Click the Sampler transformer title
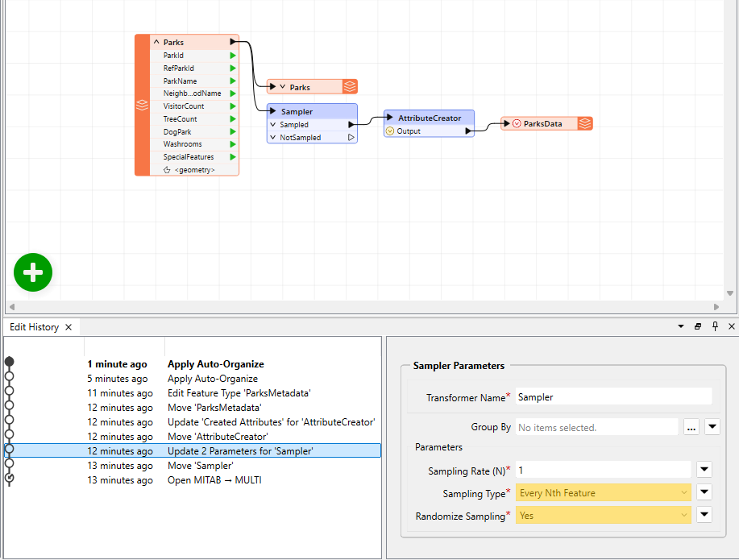Image resolution: width=739 pixels, height=560 pixels. tap(297, 111)
